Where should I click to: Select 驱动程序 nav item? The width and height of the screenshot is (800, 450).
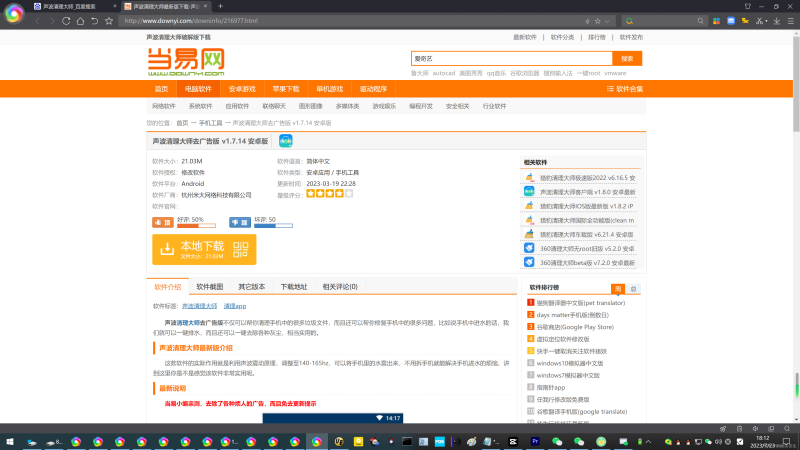[373, 89]
